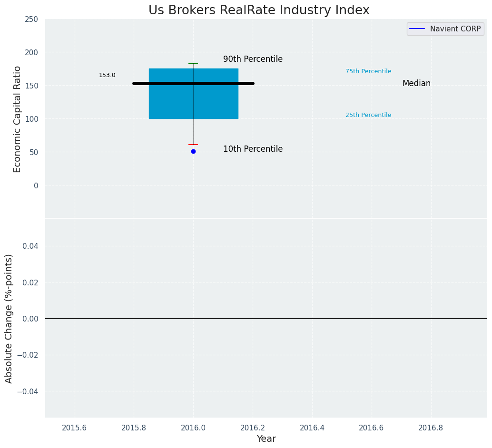This screenshot has height=448, width=492.
Task: Click the 75th Percentile label
Action: pos(368,71)
